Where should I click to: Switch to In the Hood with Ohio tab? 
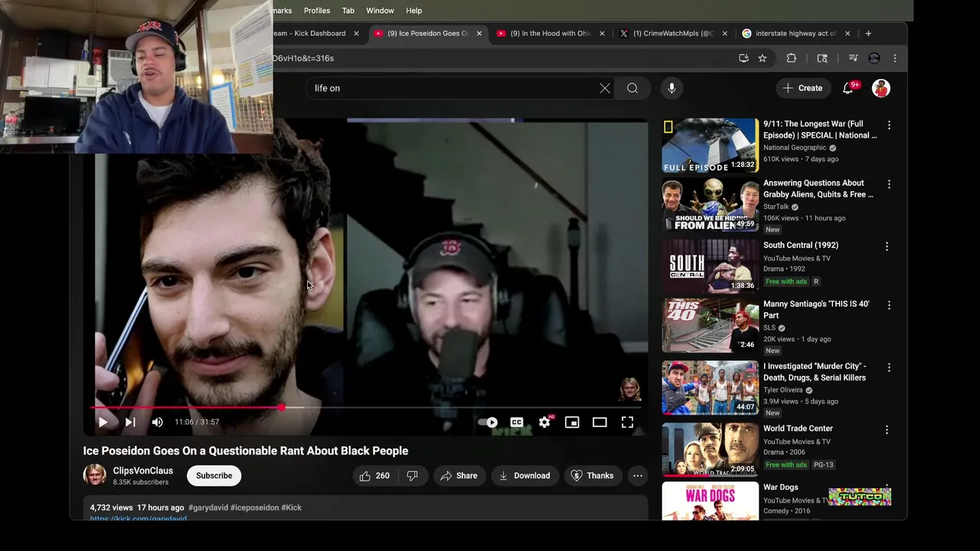[550, 34]
